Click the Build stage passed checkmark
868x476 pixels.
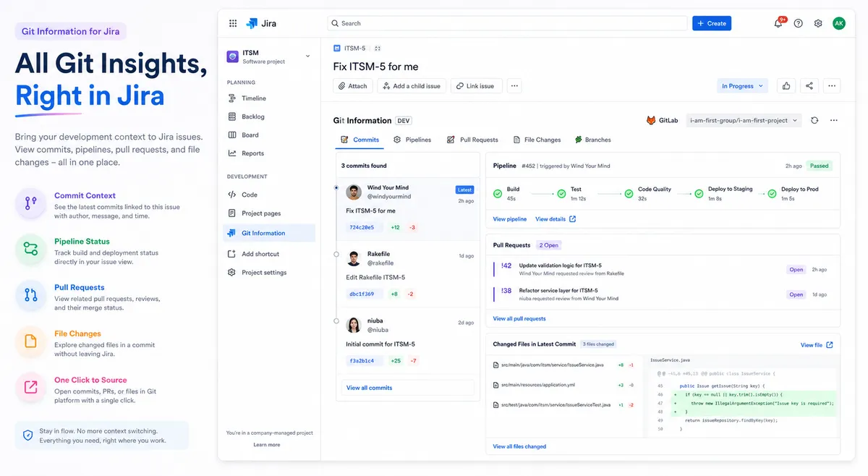(498, 193)
